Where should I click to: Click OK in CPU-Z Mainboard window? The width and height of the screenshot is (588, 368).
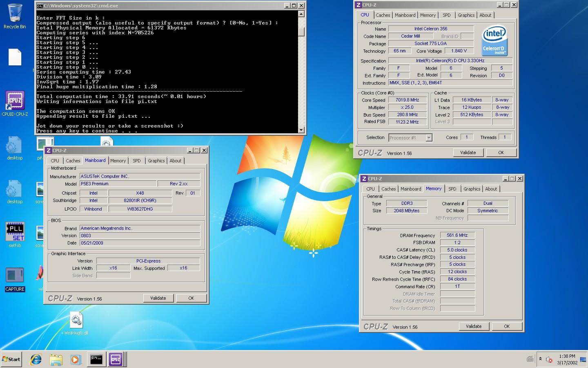coord(191,298)
